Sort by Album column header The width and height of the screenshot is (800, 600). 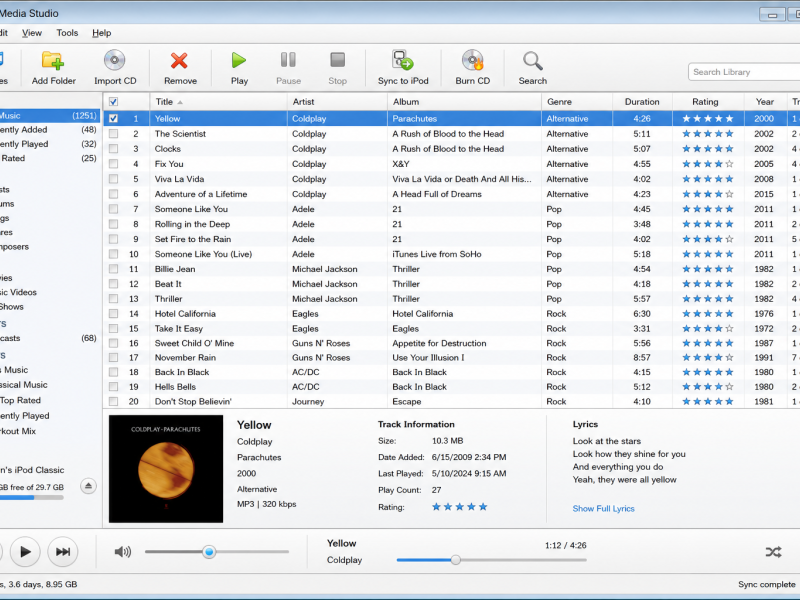(x=464, y=102)
